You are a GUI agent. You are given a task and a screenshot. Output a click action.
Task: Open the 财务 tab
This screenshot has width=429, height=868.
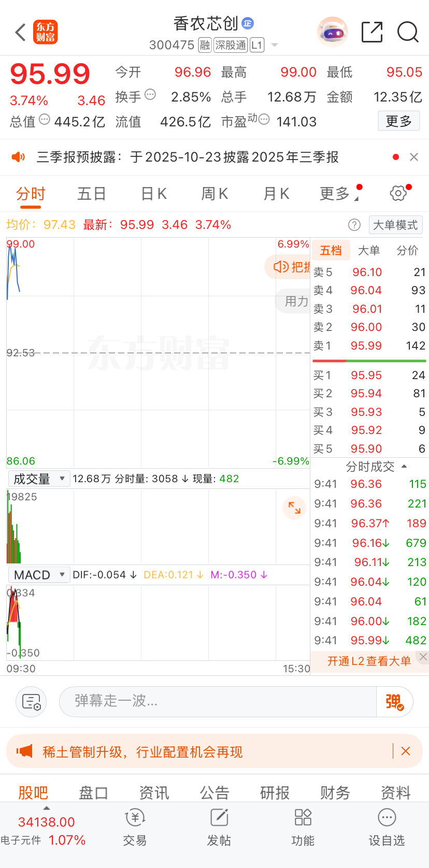click(x=335, y=792)
